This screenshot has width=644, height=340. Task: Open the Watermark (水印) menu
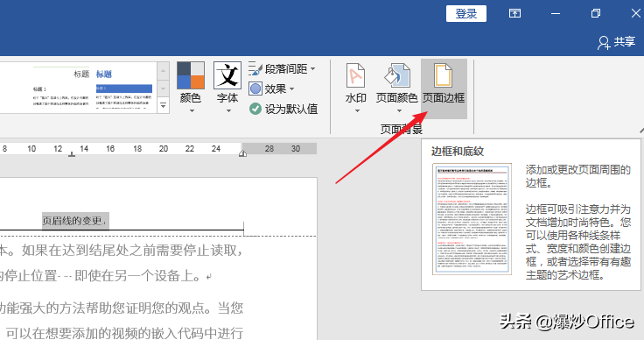point(355,88)
